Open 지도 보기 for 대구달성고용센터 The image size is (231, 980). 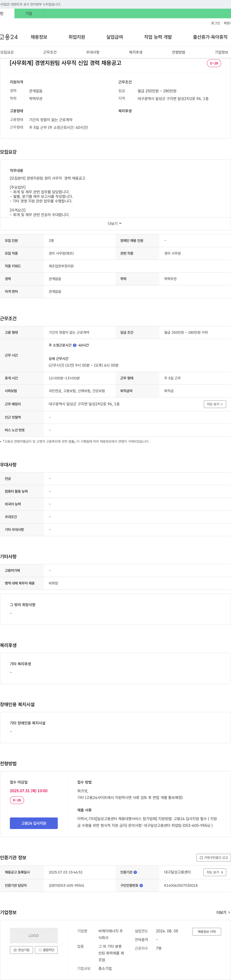(x=215, y=872)
